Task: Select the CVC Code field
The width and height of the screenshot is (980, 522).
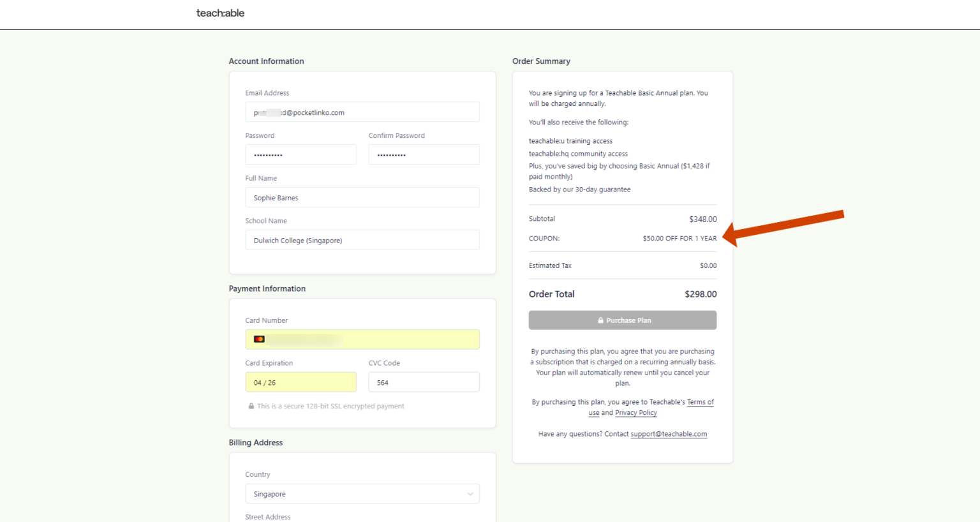Action: (x=424, y=382)
